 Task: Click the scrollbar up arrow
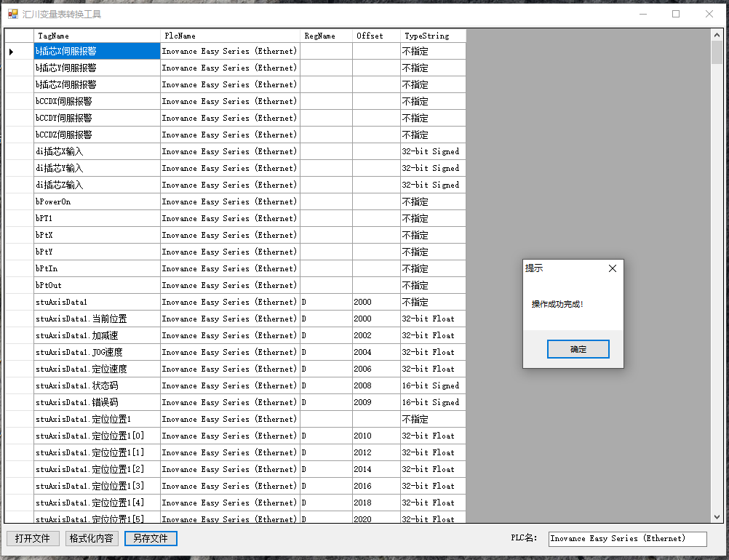point(717,34)
